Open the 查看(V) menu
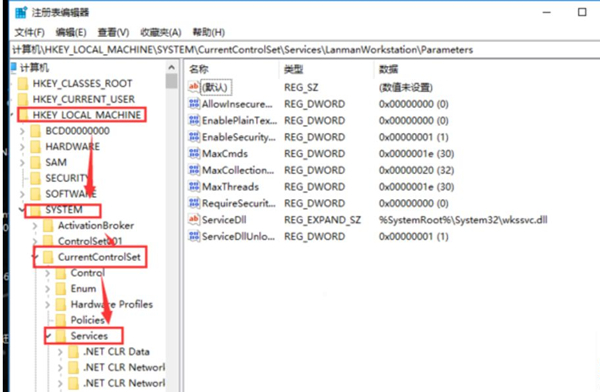Image resolution: width=600 pixels, height=392 pixels. (x=113, y=33)
